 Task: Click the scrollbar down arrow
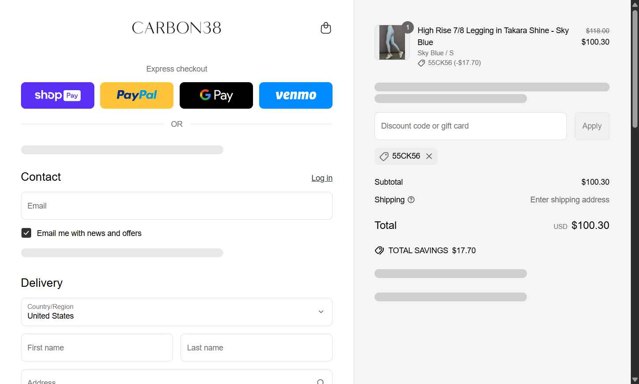(x=635, y=380)
